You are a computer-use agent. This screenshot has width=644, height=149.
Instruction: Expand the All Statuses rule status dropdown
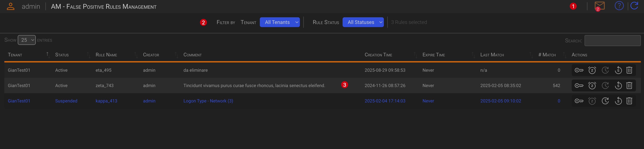tap(363, 22)
